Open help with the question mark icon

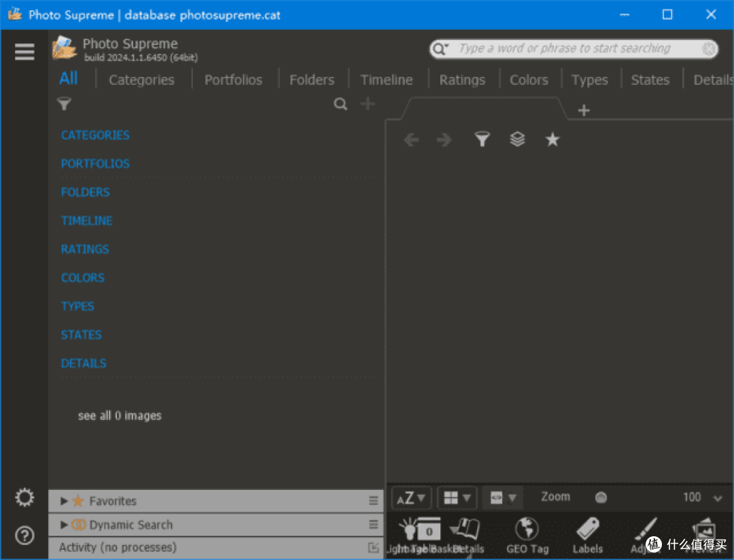pyautogui.click(x=24, y=535)
